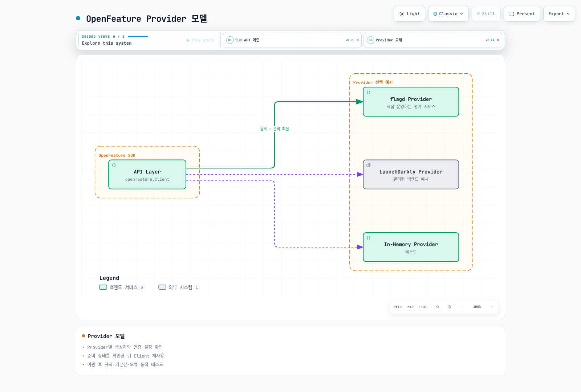
Task: Switch to MAP mode
Action: pos(410,307)
